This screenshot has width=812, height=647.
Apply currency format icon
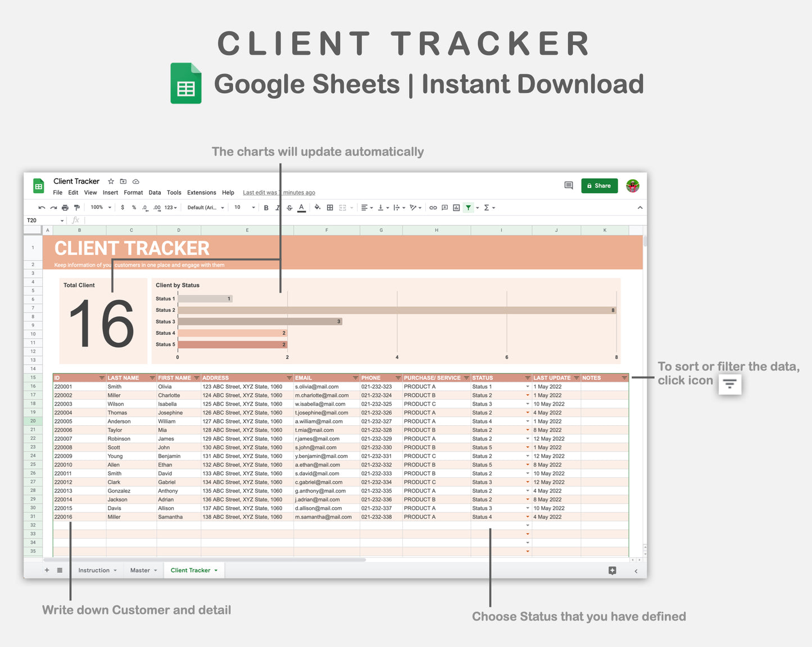tap(122, 207)
